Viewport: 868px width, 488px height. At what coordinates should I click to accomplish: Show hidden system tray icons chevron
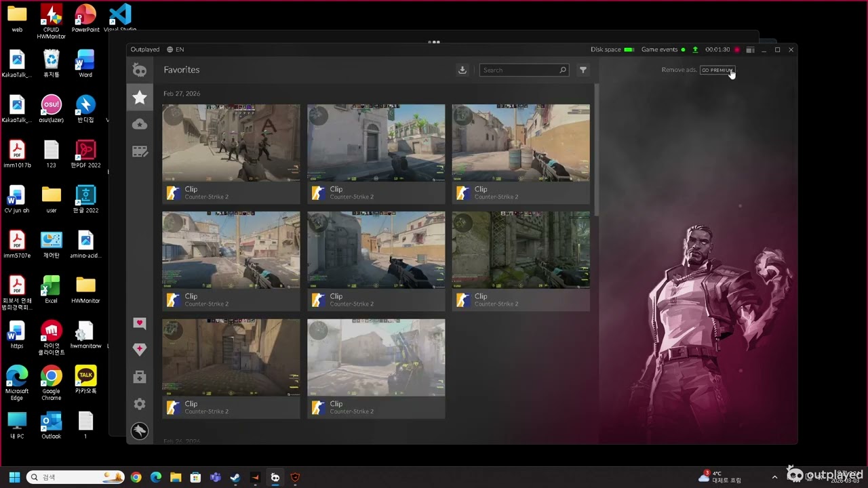click(774, 477)
